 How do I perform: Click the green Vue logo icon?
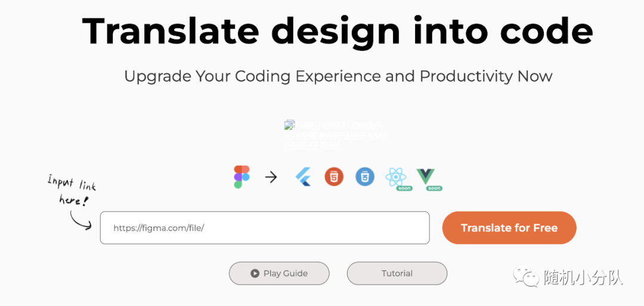[x=426, y=175]
